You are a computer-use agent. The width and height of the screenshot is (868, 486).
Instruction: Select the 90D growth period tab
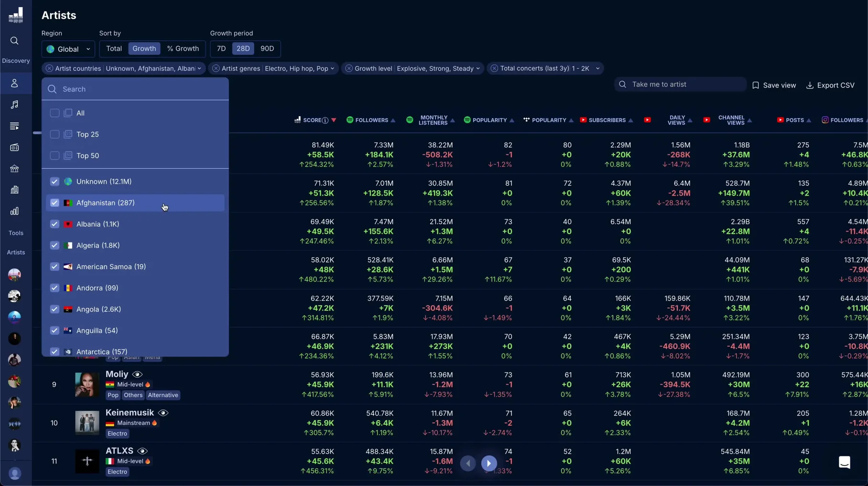[x=267, y=49]
